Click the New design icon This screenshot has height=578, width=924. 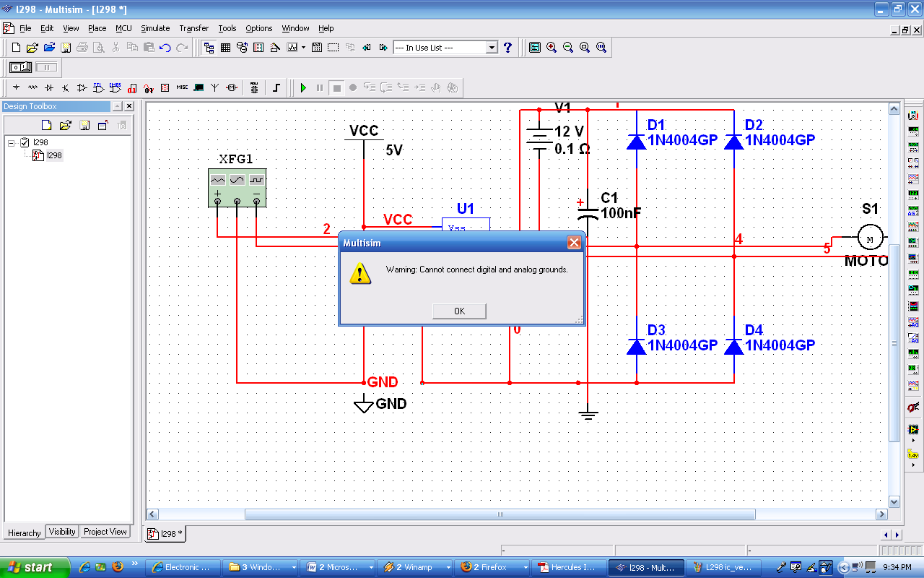pos(16,48)
